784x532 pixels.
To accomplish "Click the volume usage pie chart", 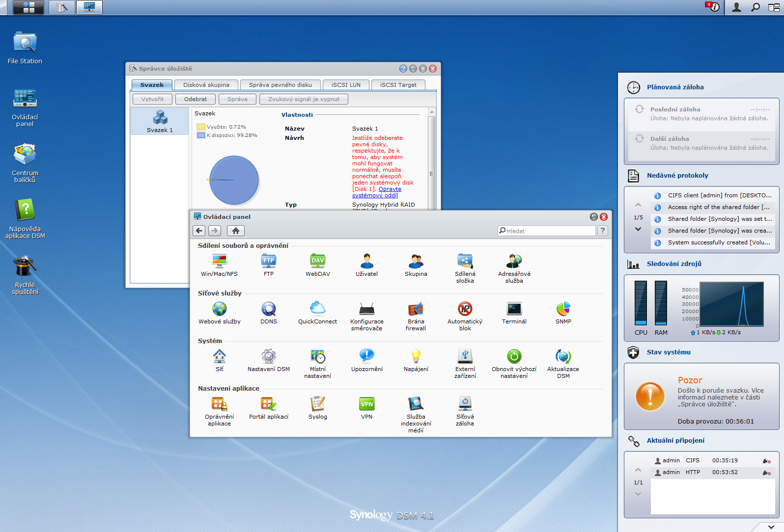I will tap(234, 180).
